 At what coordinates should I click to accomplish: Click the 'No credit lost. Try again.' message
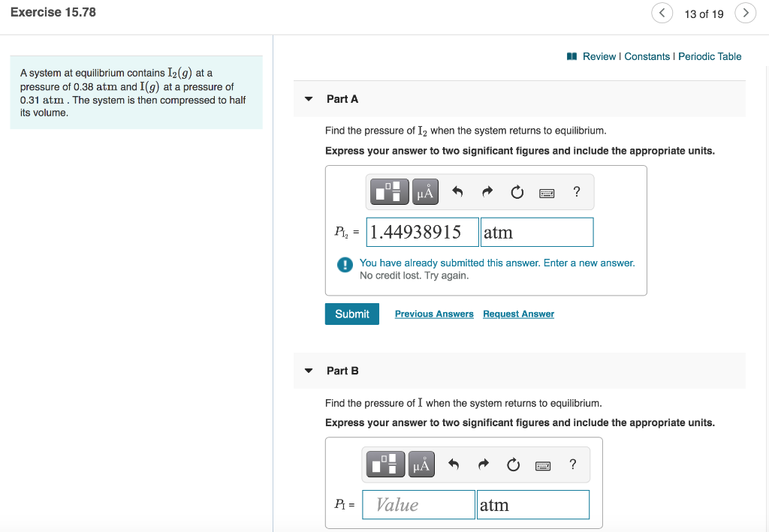414,276
